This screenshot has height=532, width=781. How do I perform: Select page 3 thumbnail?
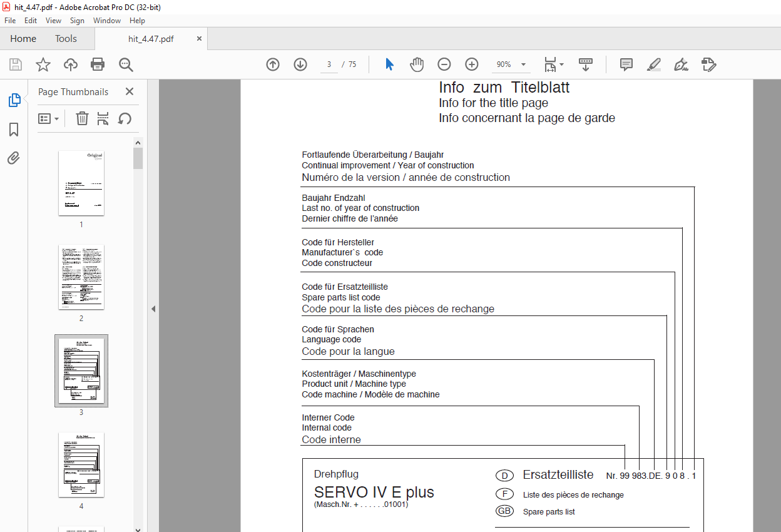pyautogui.click(x=81, y=371)
